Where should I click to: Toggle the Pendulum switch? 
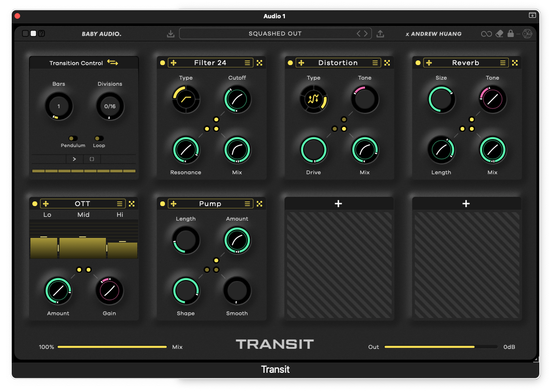tap(73, 139)
